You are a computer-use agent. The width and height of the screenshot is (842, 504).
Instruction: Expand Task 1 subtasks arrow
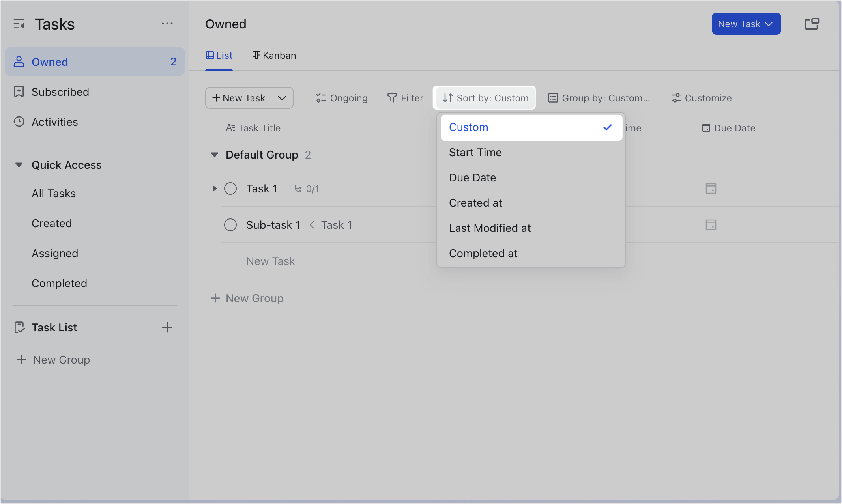[x=214, y=189]
